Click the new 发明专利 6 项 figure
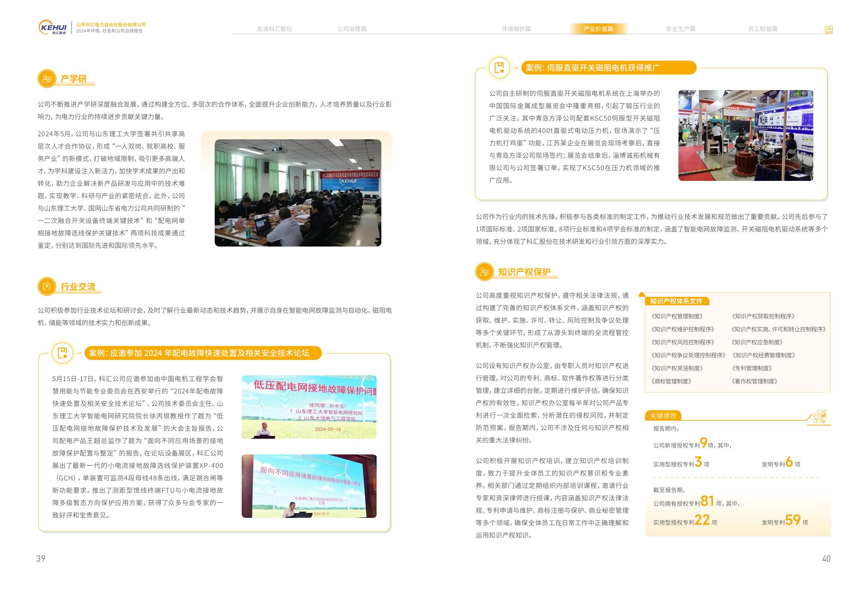 click(781, 463)
